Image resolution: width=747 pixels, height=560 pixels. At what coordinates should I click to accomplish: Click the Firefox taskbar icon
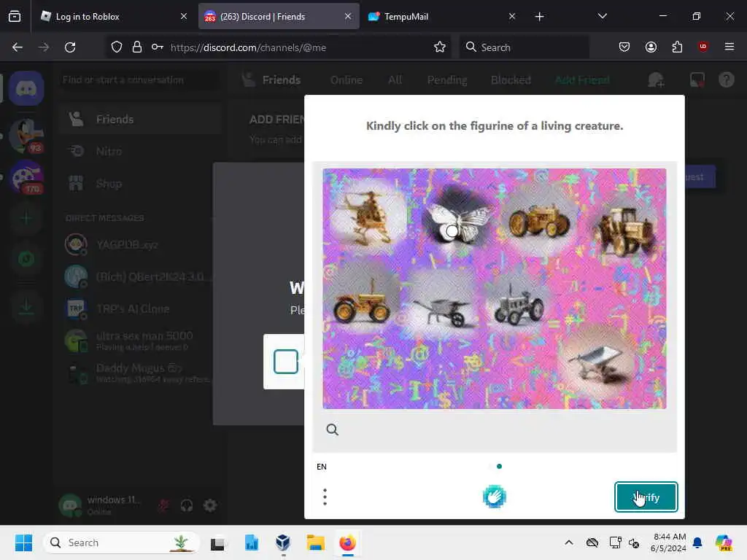[348, 542]
